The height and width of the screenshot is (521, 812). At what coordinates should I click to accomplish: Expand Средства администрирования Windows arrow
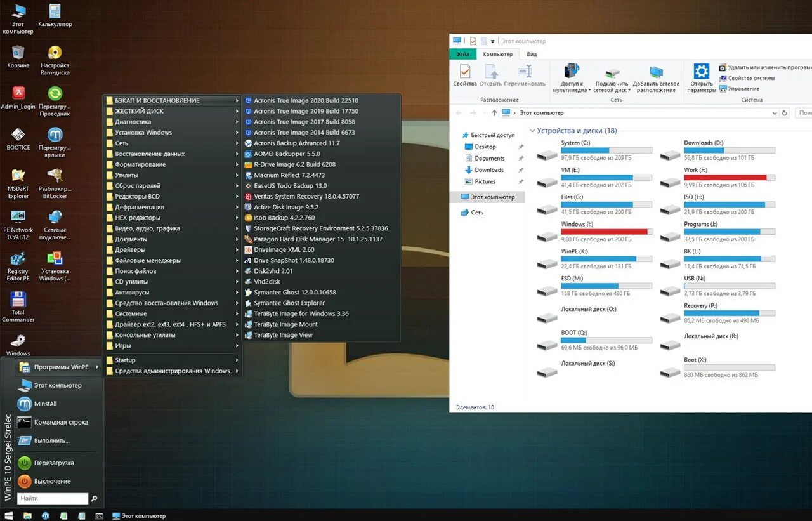pos(237,371)
